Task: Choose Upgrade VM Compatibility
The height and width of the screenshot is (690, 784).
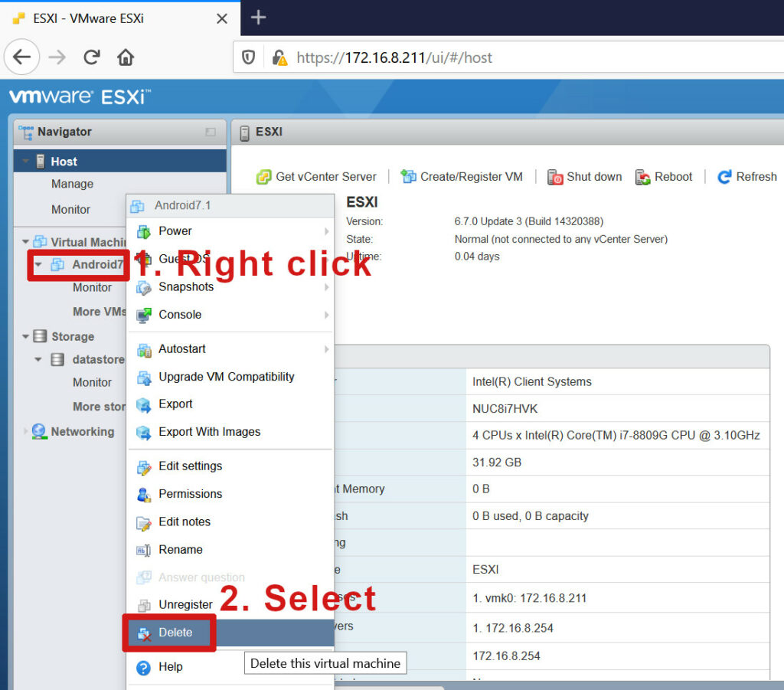Action: click(230, 377)
